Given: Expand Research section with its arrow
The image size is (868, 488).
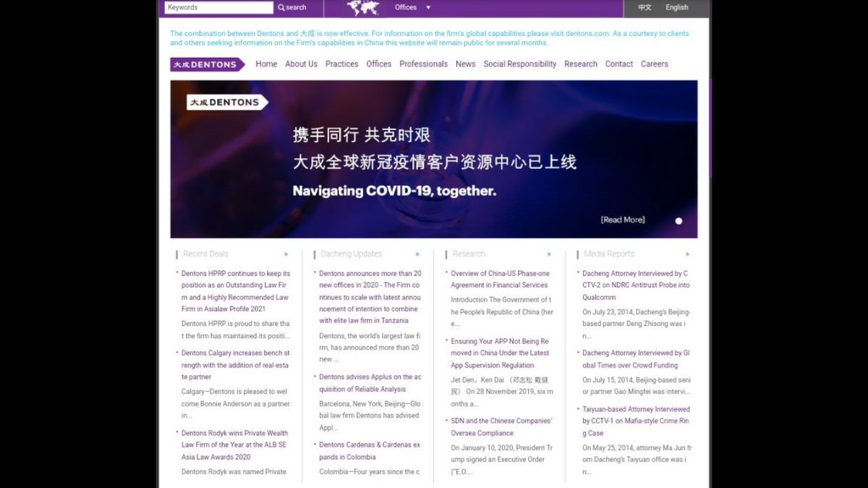Looking at the screenshot, I should 549,254.
